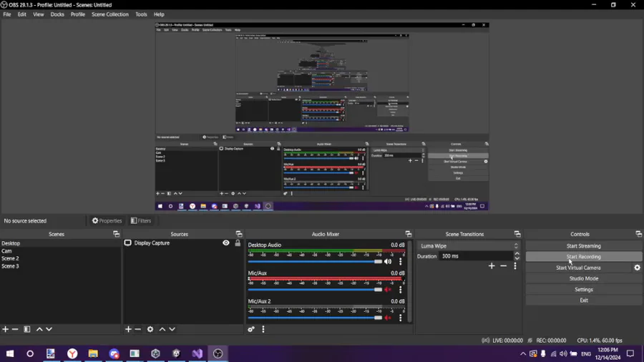Remove source with minus icon
This screenshot has width=644, height=362.
click(138, 329)
